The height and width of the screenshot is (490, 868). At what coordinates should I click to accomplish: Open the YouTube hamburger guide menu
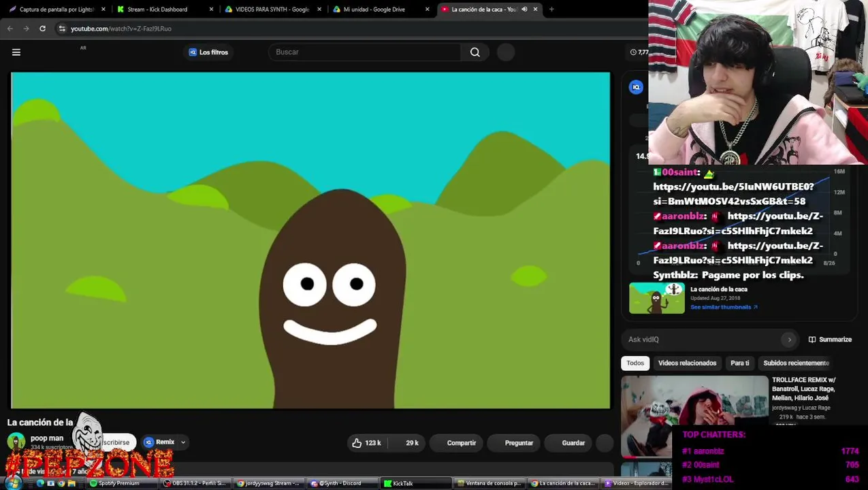coord(16,52)
